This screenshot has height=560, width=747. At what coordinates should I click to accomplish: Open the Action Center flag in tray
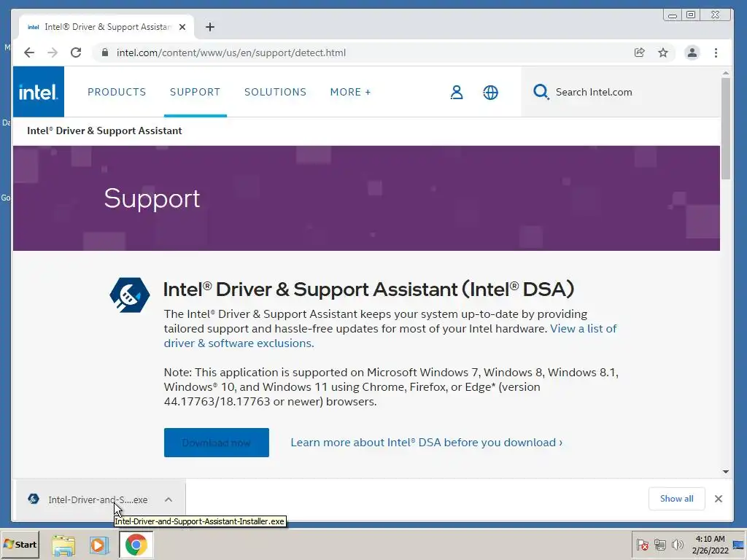(642, 545)
